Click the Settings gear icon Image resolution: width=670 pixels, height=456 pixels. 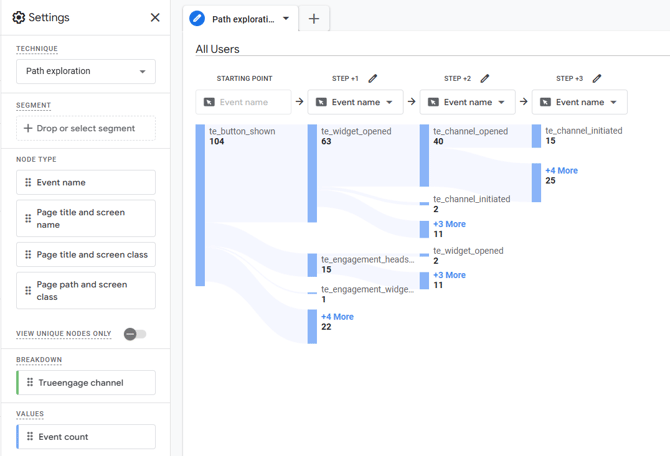point(18,17)
